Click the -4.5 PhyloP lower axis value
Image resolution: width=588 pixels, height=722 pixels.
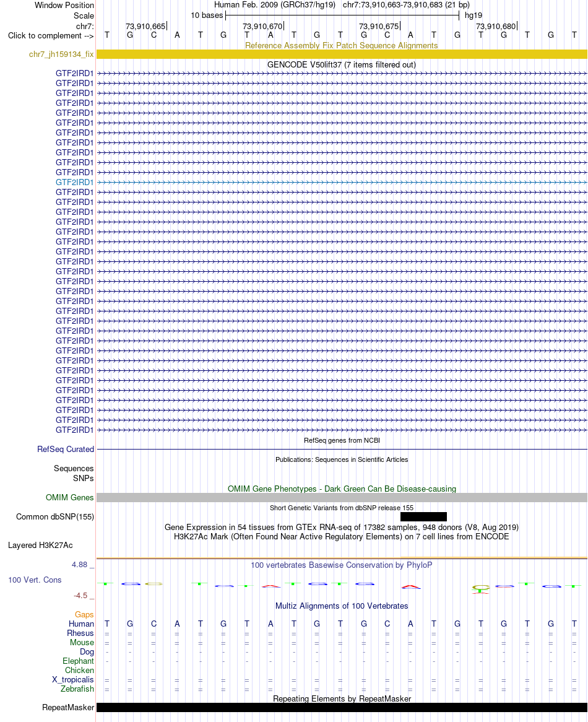point(80,596)
